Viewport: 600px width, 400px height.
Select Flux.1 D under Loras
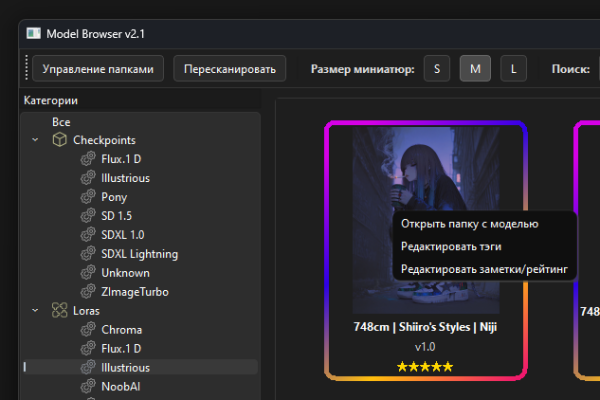(x=121, y=349)
